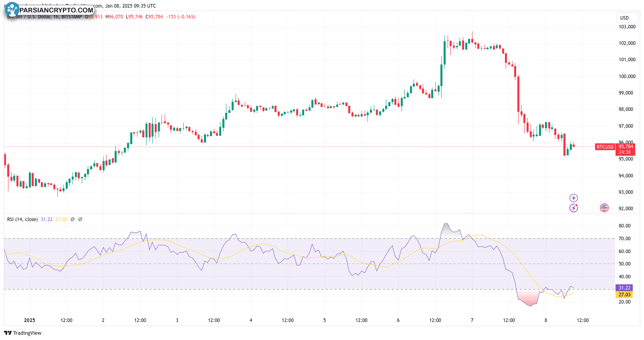Click the TradingView logo at the bottom
644x340 pixels.
click(23, 333)
